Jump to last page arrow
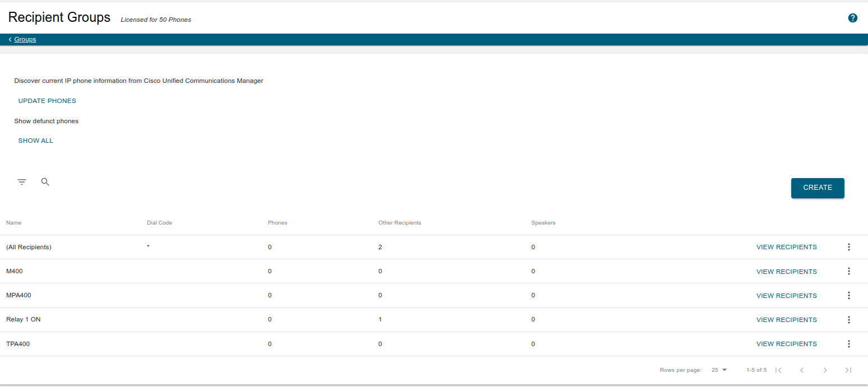Screen dimensions: 868x387 pyautogui.click(x=848, y=370)
